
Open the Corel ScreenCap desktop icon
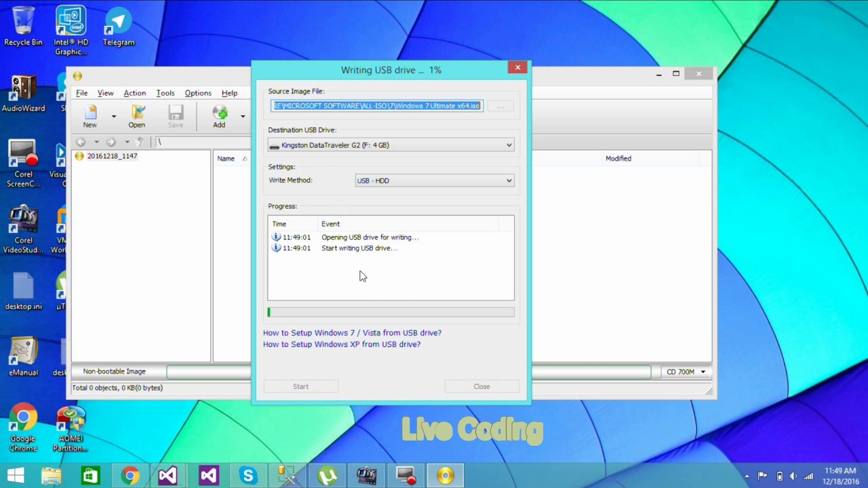(x=23, y=163)
